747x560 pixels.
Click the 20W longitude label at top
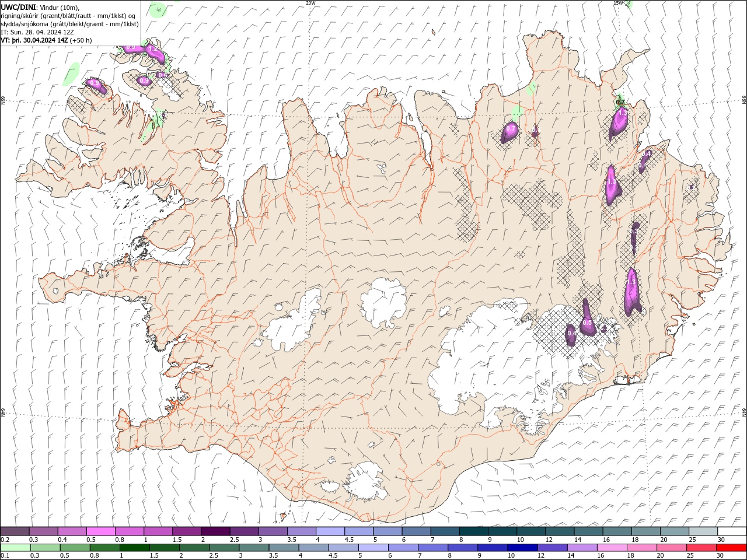310,3
